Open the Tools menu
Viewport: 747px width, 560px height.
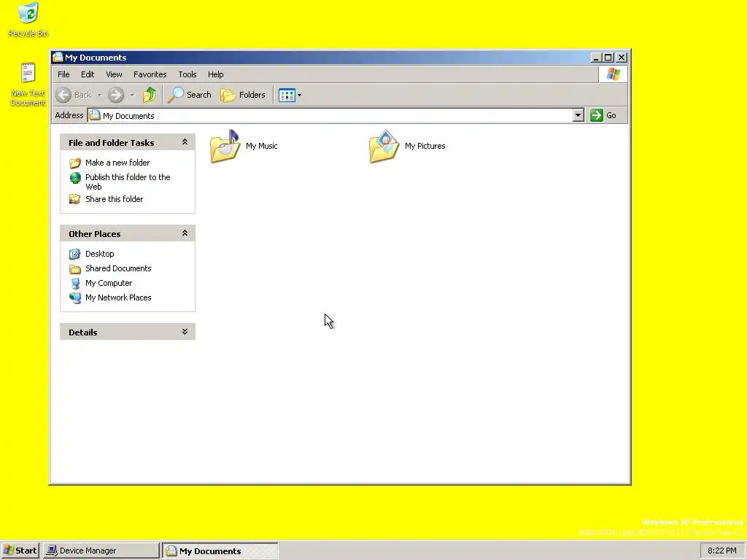click(x=187, y=74)
